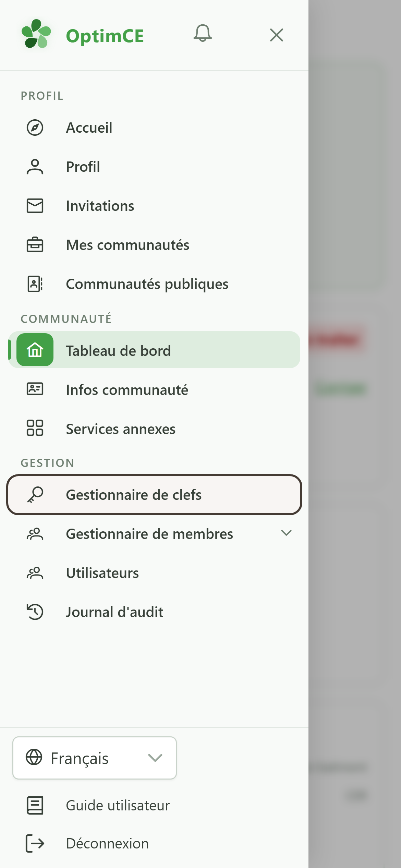Open the notifications bell icon
This screenshot has width=401, height=868.
point(203,34)
